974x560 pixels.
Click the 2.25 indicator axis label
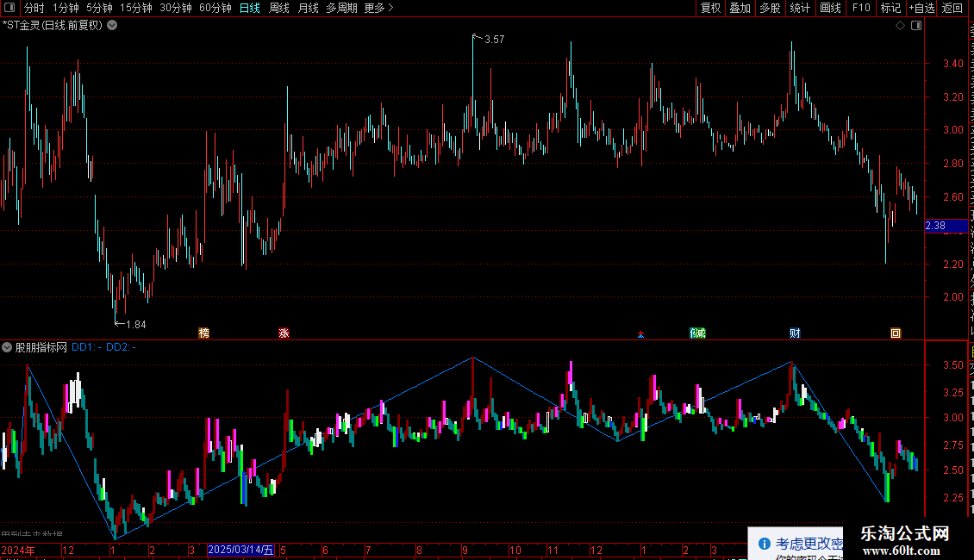952,498
